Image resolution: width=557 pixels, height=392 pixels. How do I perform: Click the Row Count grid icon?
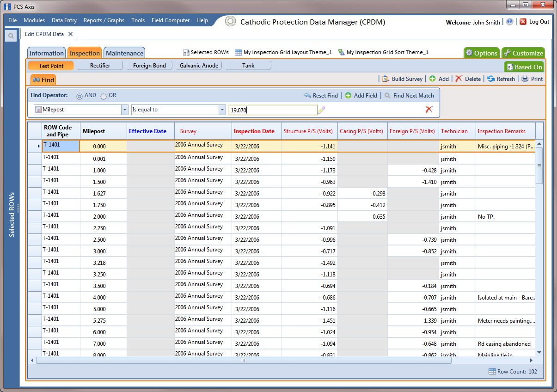[492, 372]
